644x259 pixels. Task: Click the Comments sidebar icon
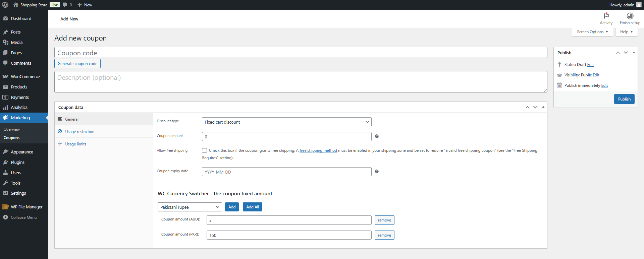click(x=5, y=63)
